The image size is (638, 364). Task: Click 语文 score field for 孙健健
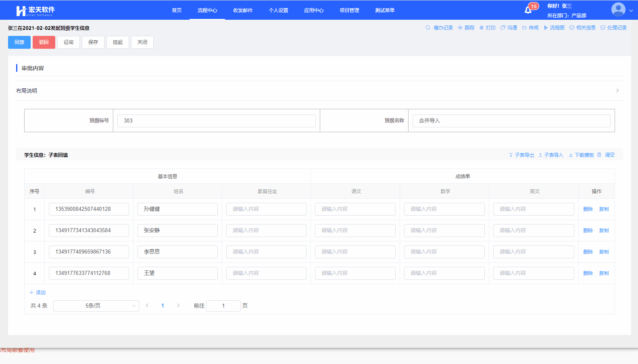coord(355,209)
